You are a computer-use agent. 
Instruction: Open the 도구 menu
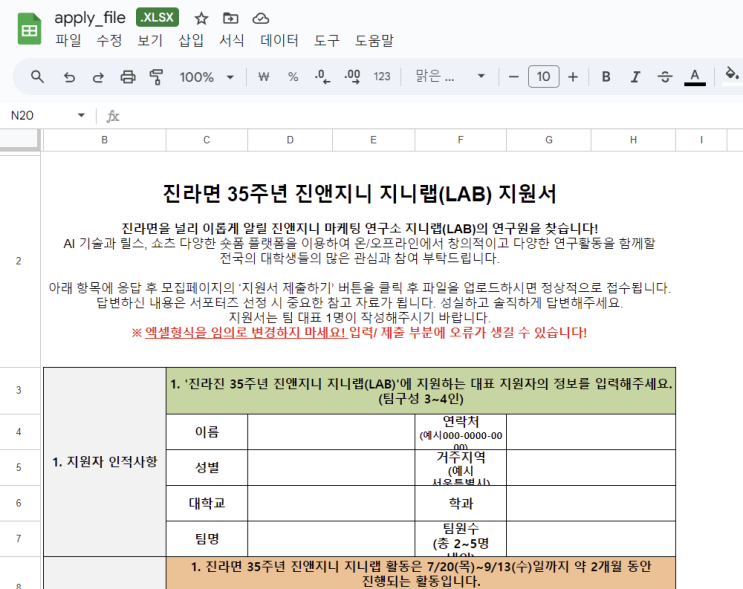[326, 40]
